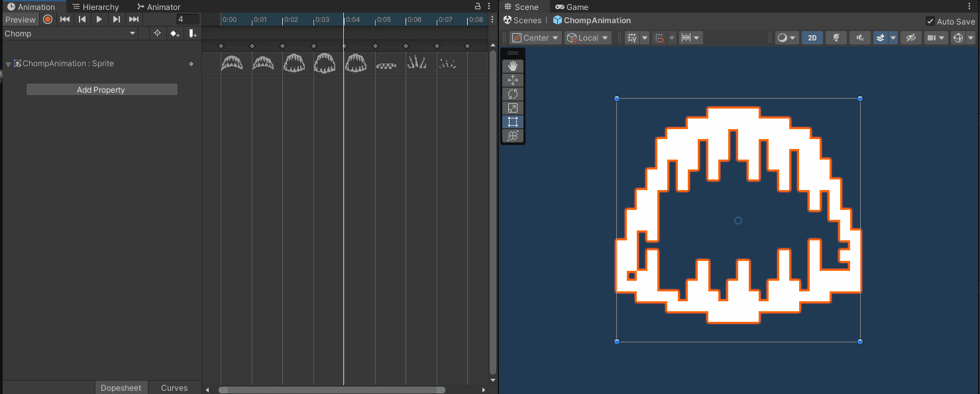Viewport: 980px width, 394px height.
Task: Select the sprite thumbnail at frame 0:05
Action: pos(386,65)
